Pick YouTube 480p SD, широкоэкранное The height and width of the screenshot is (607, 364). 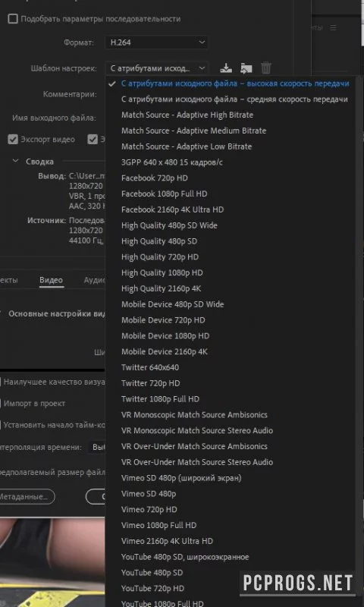(185, 557)
